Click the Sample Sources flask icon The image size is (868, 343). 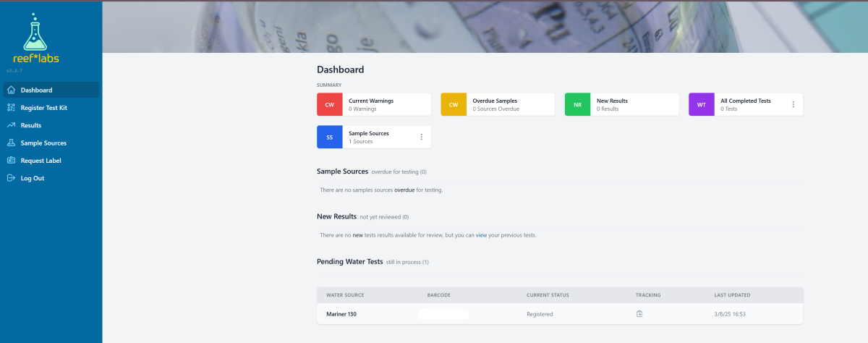10,143
